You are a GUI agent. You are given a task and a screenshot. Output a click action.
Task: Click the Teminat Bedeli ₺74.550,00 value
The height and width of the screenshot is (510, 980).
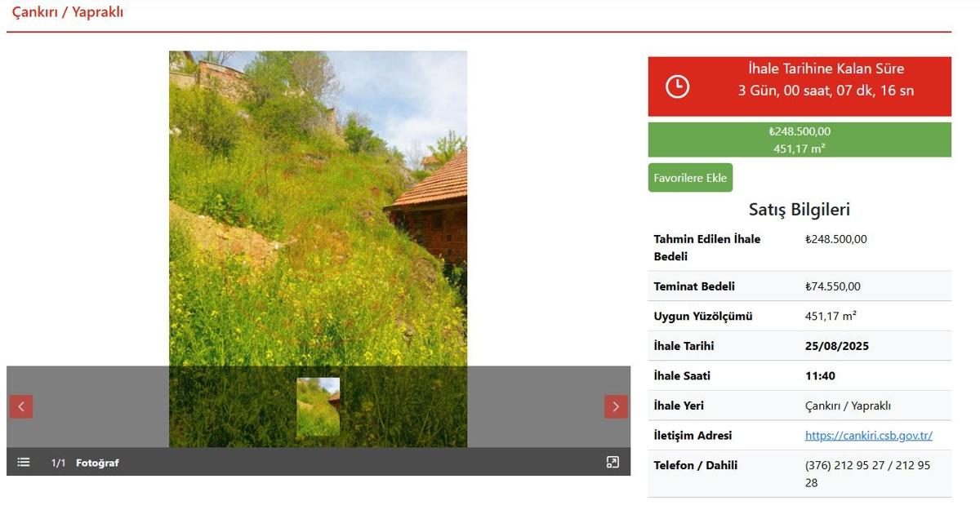[x=833, y=286]
